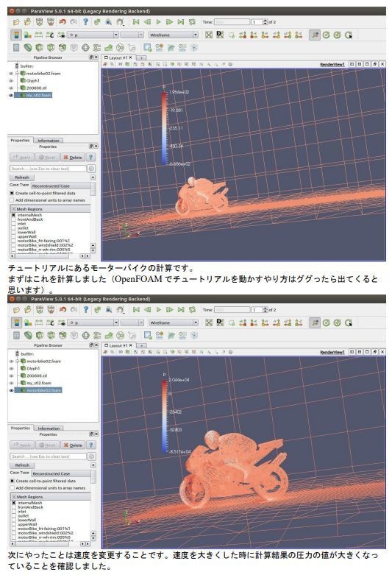The height and width of the screenshot is (575, 392).
Task: Select Layout #1 tab in second window
Action: click(118, 345)
